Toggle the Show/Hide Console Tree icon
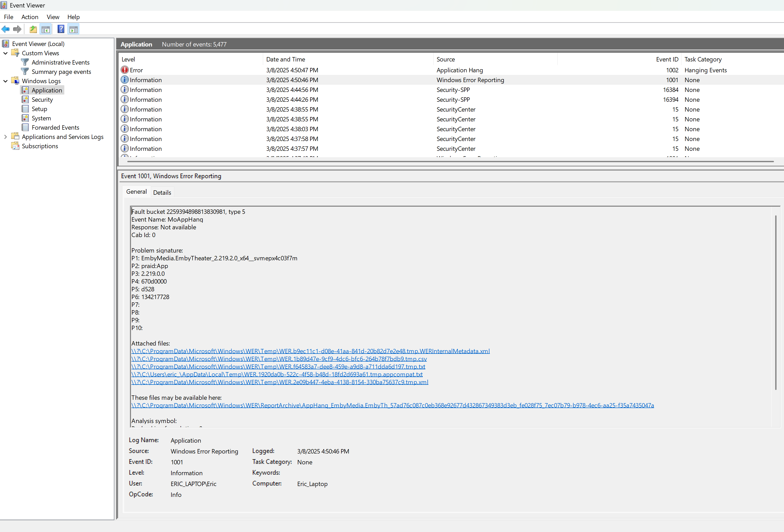 click(45, 29)
